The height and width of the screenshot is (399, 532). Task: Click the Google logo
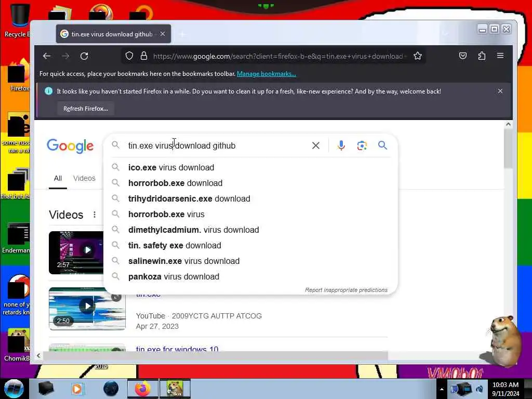70,146
